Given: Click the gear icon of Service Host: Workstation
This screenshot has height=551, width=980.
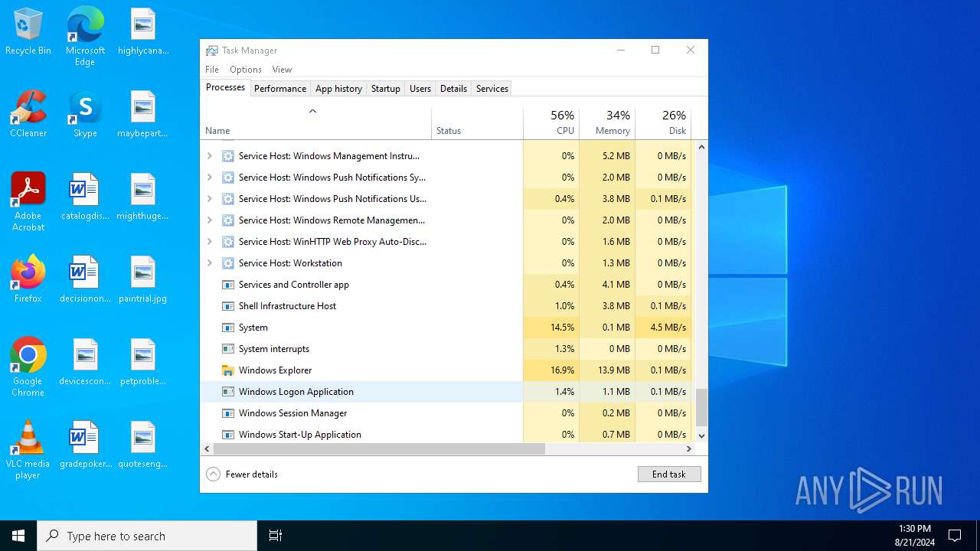Looking at the screenshot, I should coord(227,263).
